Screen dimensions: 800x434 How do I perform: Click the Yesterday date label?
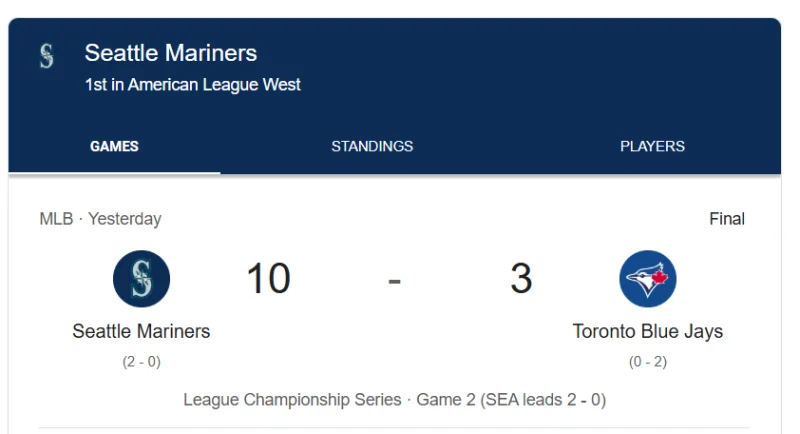click(x=124, y=219)
